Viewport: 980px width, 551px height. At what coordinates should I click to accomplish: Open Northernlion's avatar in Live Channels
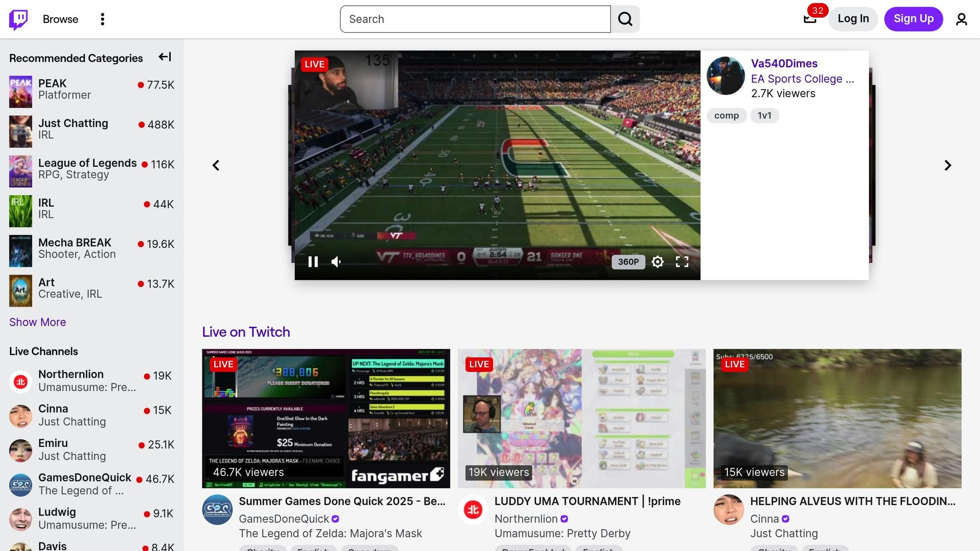21,382
